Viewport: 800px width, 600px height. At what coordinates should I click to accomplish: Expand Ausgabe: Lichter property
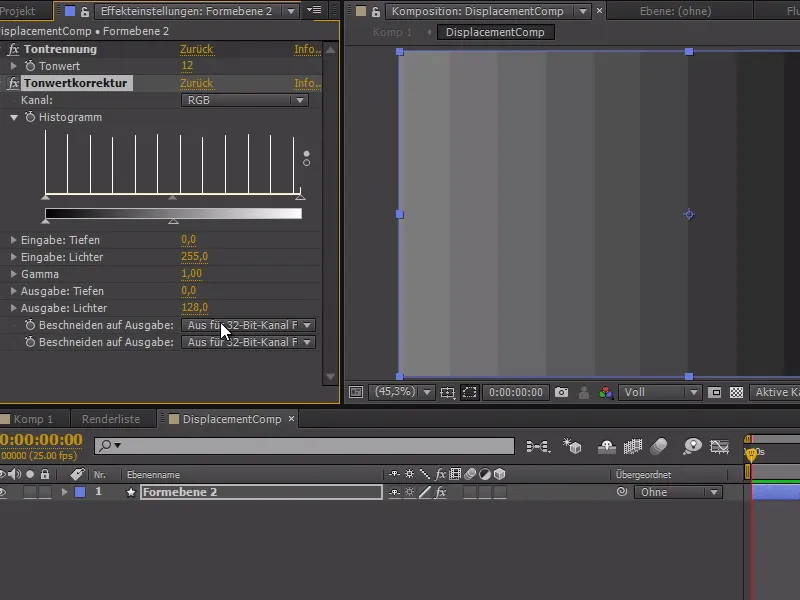pyautogui.click(x=14, y=308)
